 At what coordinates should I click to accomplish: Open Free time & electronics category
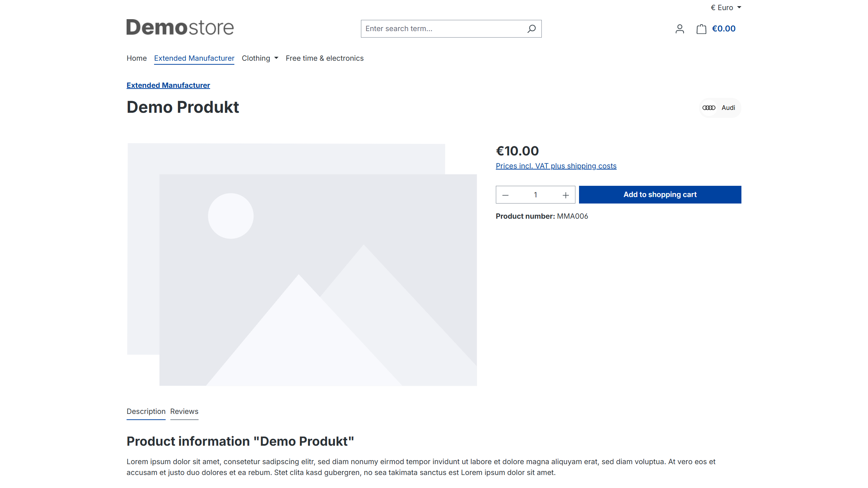[x=324, y=58]
